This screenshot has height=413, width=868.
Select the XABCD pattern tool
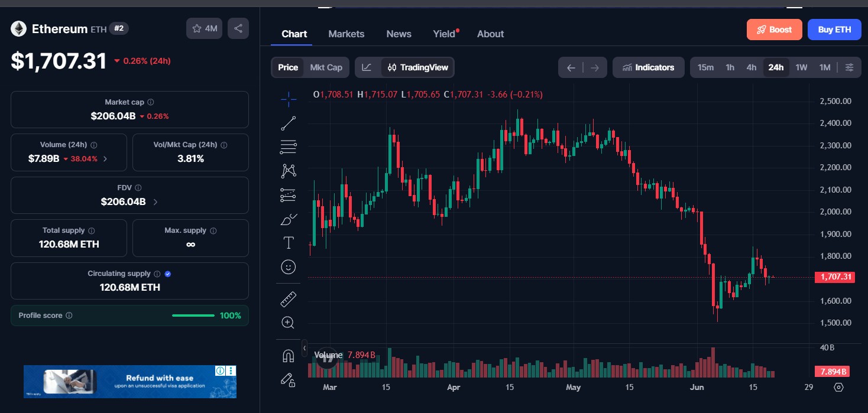click(x=288, y=171)
